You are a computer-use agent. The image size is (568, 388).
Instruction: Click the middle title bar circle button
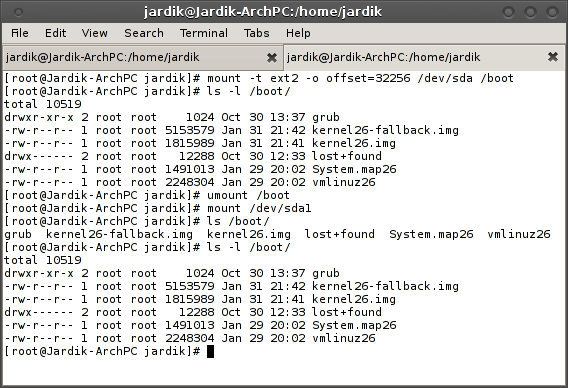530,12
